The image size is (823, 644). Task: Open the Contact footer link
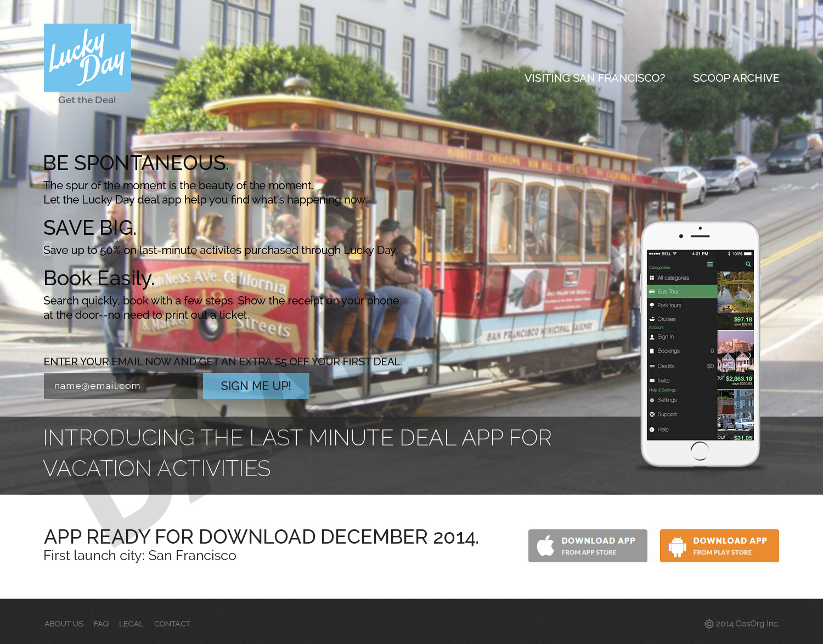(172, 624)
